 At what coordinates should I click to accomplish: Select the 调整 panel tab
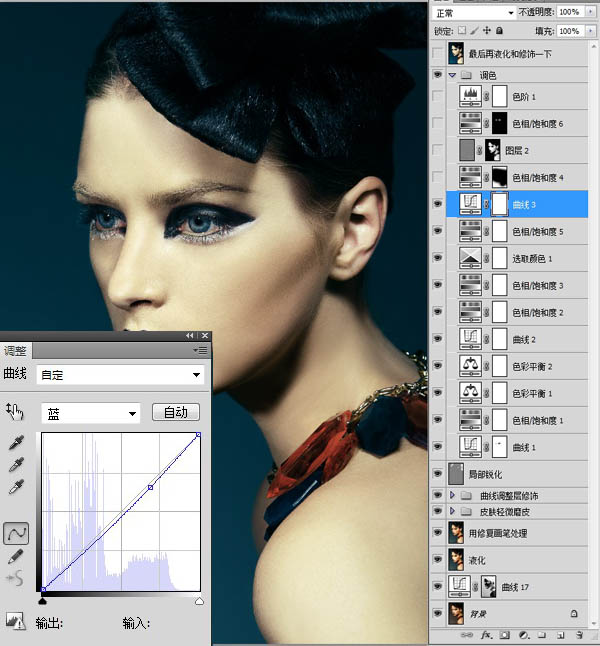15,351
